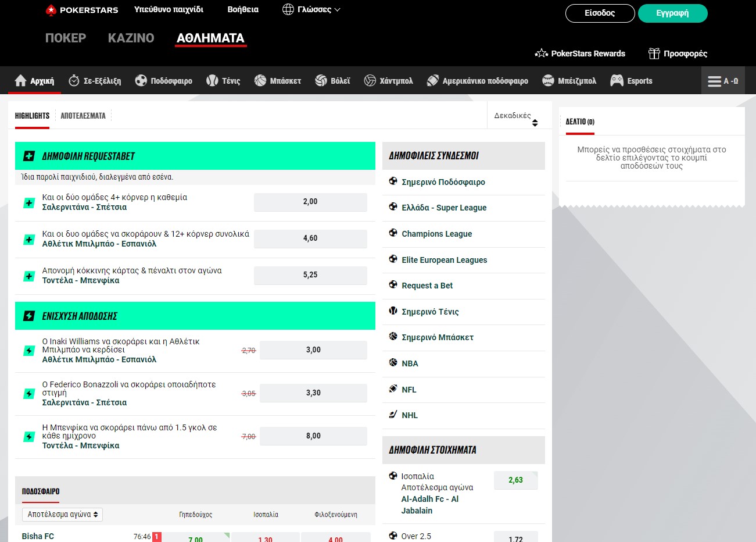Click tennis icon next to Σημερινό Τένις
The width and height of the screenshot is (756, 542).
[x=393, y=311]
